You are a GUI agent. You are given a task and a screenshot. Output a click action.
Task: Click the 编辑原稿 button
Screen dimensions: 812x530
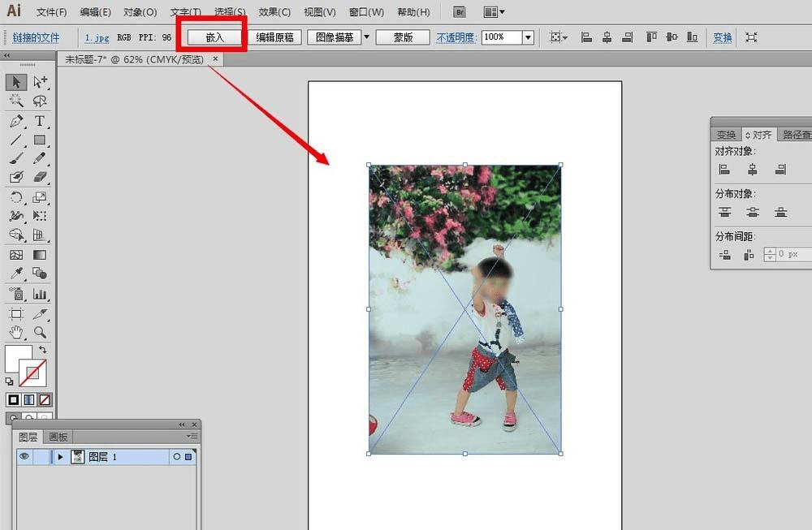pyautogui.click(x=274, y=37)
